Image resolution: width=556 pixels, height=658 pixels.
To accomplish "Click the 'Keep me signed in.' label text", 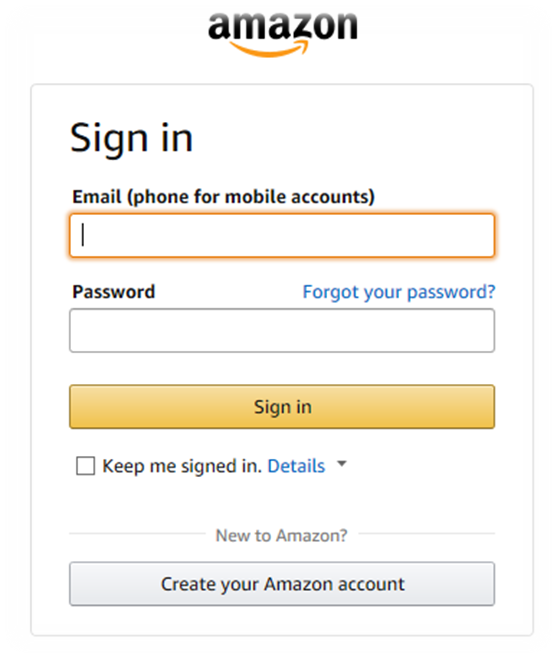I will click(x=182, y=466).
